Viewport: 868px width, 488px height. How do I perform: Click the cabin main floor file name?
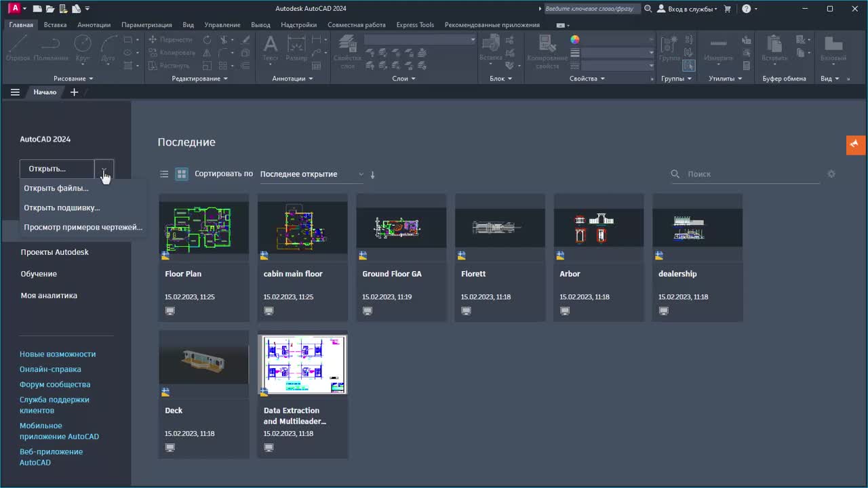coord(293,274)
